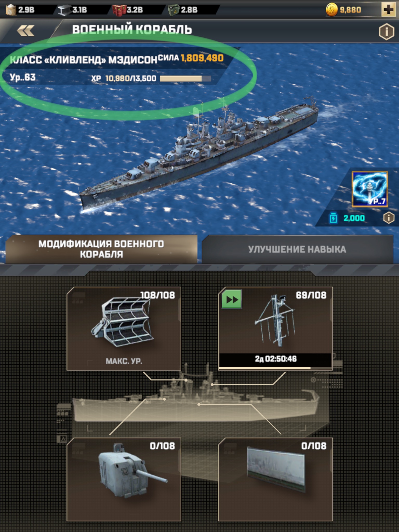
Task: Open the mast module card 69/108
Action: pyautogui.click(x=275, y=329)
